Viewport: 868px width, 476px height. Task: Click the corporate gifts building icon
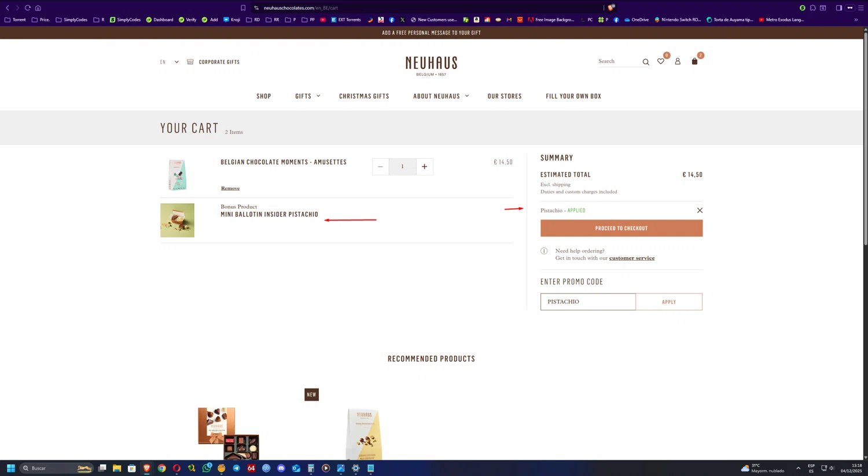190,62
